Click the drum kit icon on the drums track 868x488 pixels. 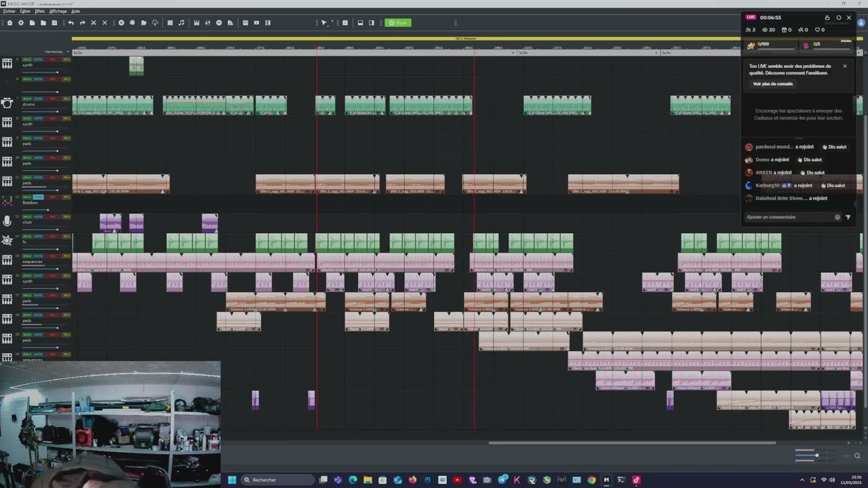(x=7, y=103)
